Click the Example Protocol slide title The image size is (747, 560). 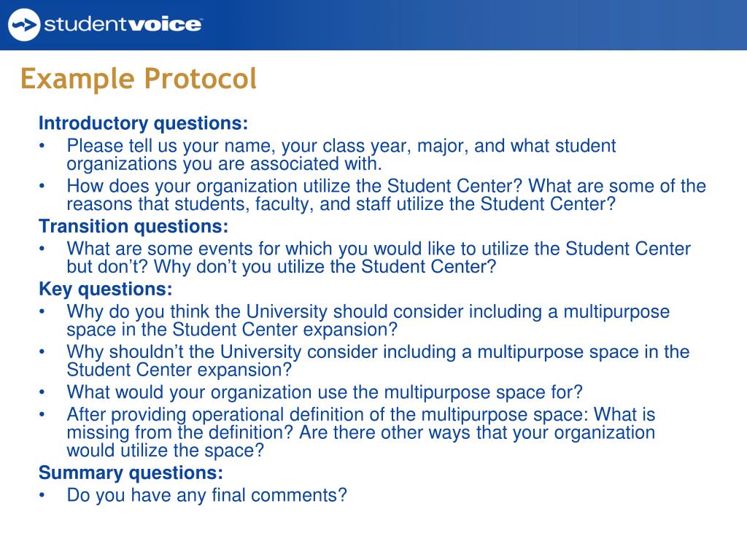pyautogui.click(x=139, y=79)
